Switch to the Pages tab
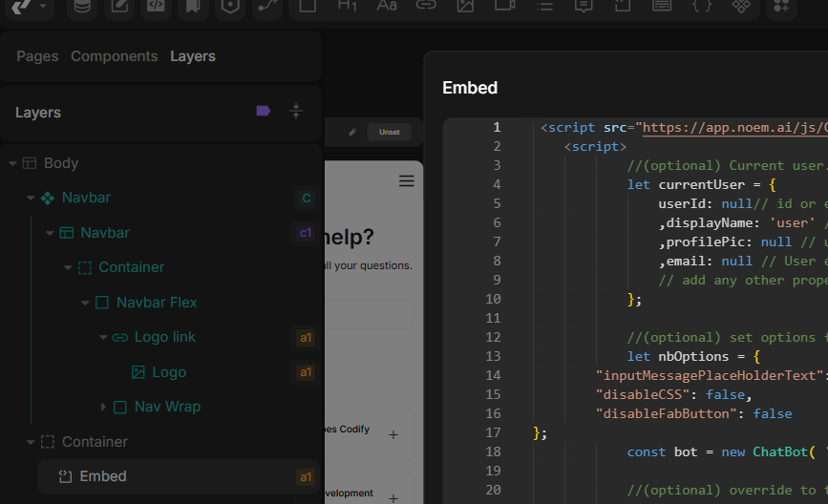This screenshot has width=828, height=504. point(37,56)
